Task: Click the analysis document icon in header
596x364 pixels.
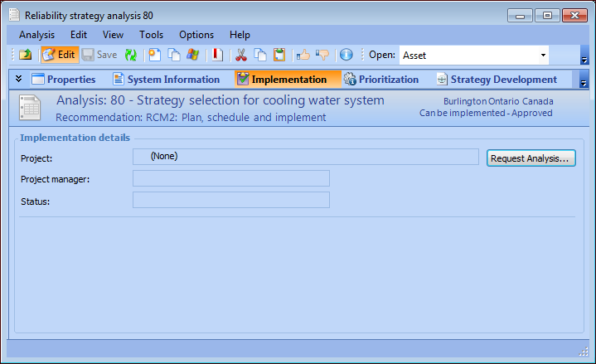Action: [x=30, y=108]
